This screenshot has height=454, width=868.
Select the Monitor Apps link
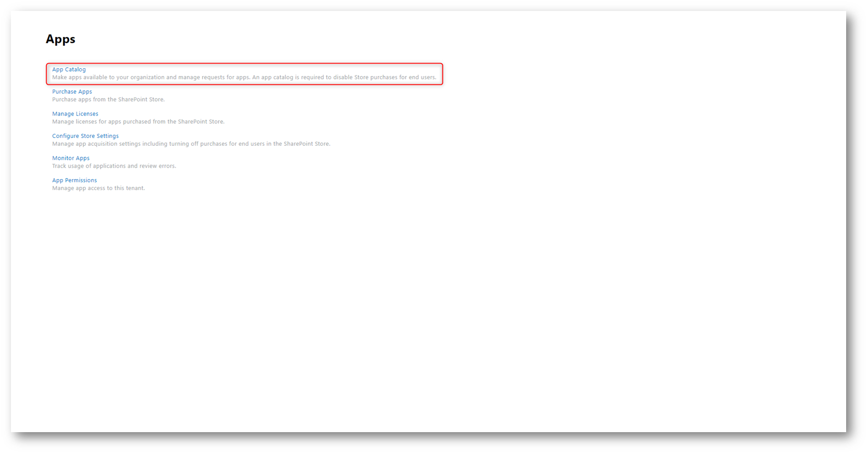tap(71, 158)
